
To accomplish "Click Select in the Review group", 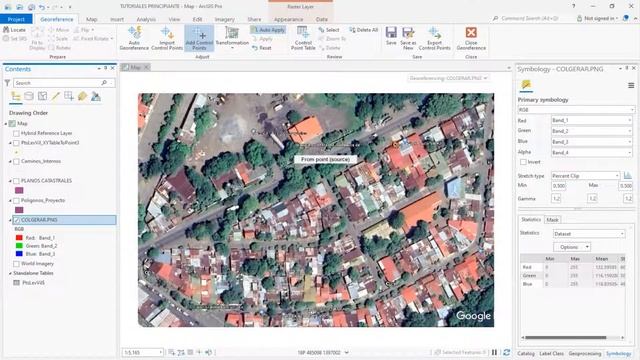I will point(329,30).
